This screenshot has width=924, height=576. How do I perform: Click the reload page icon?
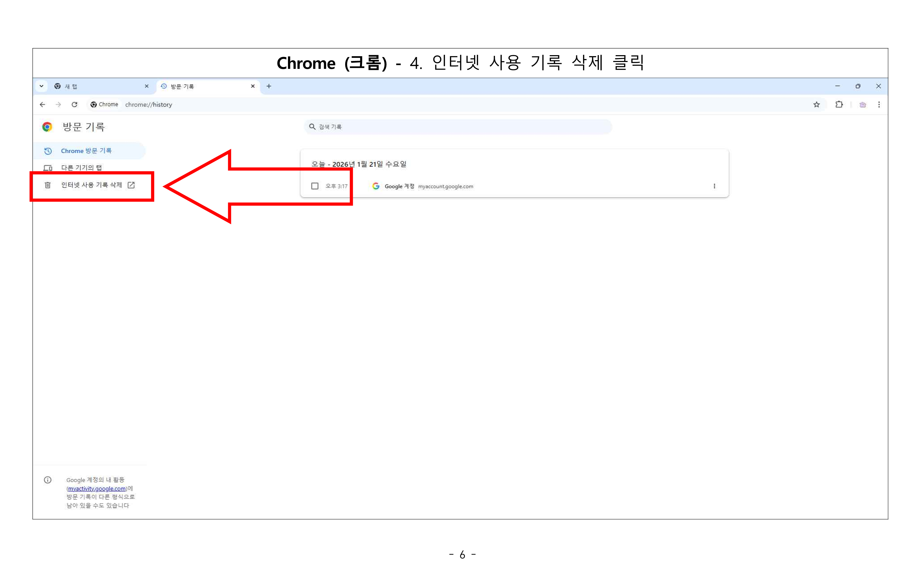pyautogui.click(x=75, y=104)
